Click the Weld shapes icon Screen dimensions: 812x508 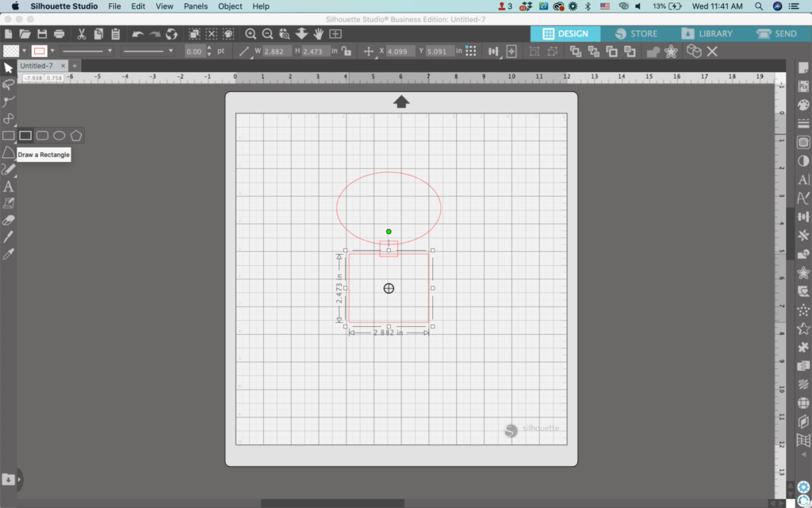653,52
